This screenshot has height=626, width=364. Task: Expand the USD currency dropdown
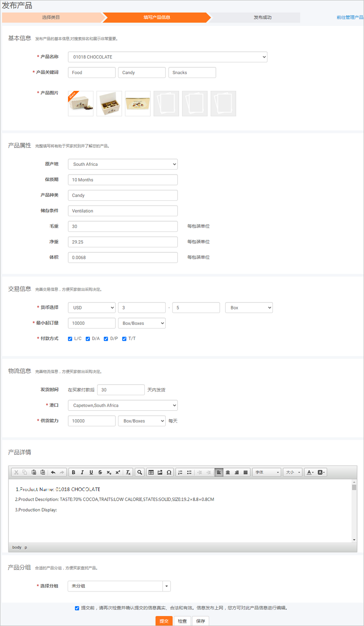tap(92, 308)
